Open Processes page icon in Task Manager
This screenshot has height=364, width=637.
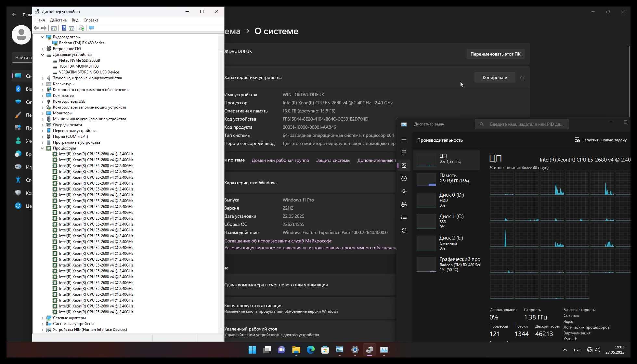404,152
